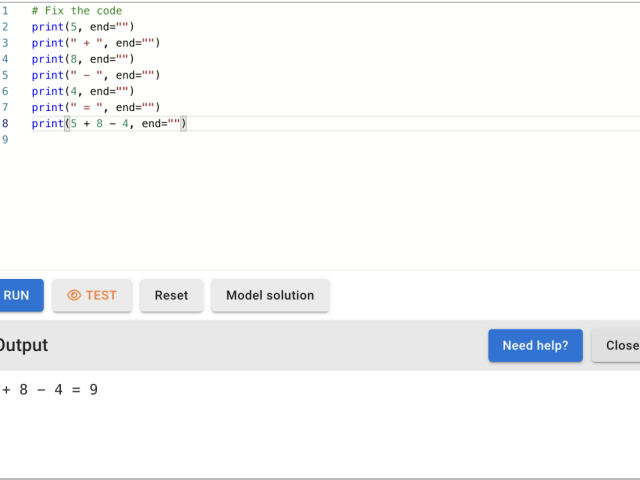Image resolution: width=640 pixels, height=480 pixels.
Task: Click the TEST button
Action: [x=92, y=295]
